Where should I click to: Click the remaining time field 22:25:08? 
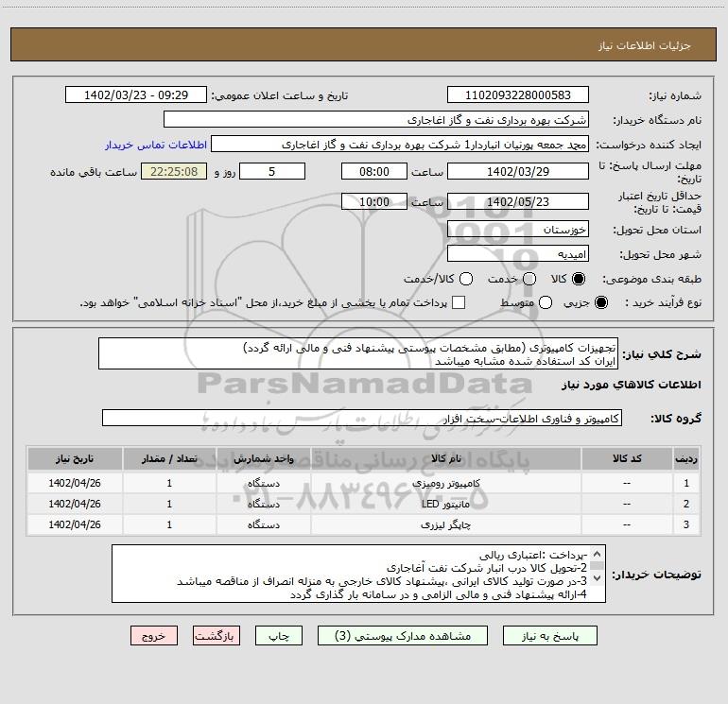pos(174,171)
